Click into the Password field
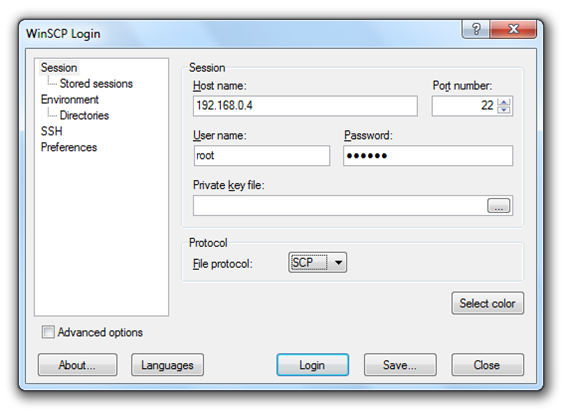The height and width of the screenshot is (416, 564). (428, 156)
